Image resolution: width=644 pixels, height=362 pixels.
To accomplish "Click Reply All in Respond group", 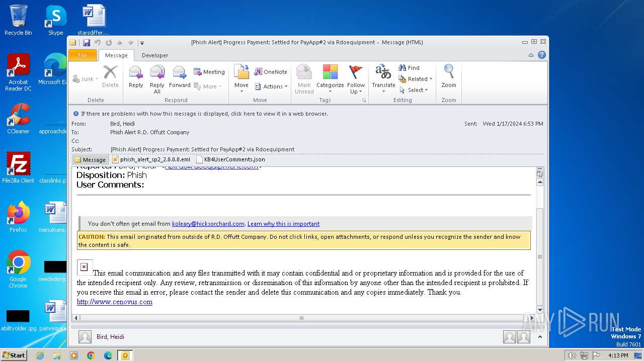I will tap(157, 79).
